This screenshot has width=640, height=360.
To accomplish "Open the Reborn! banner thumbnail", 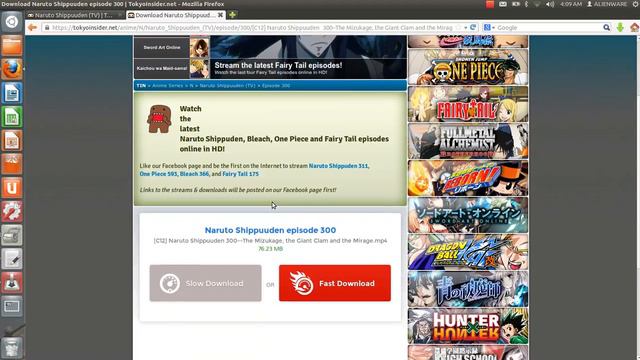I will click(468, 178).
